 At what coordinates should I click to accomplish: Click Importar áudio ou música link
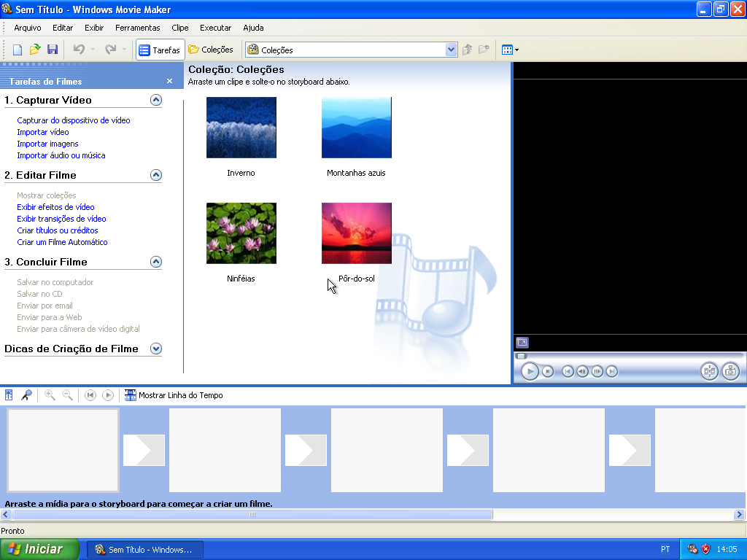tap(61, 155)
